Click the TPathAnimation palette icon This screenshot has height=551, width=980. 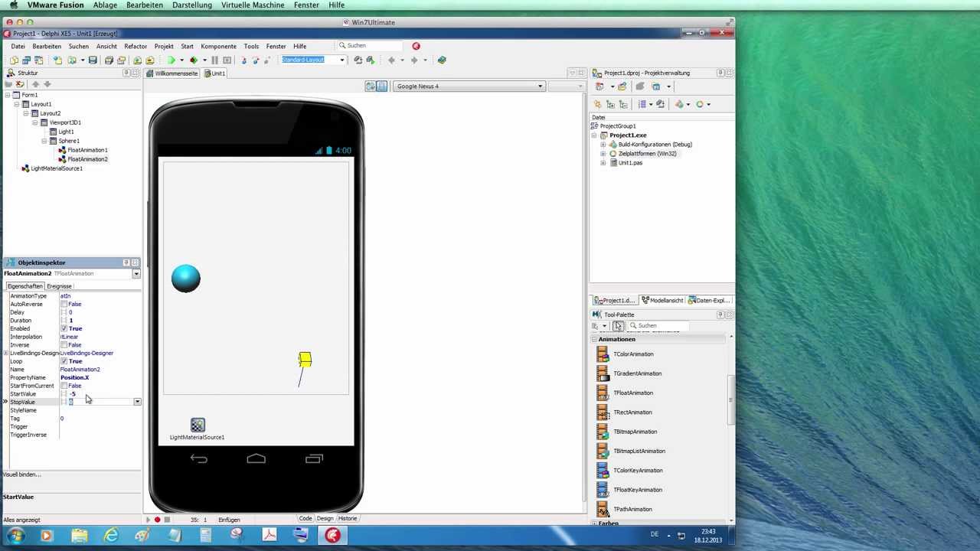pos(603,509)
